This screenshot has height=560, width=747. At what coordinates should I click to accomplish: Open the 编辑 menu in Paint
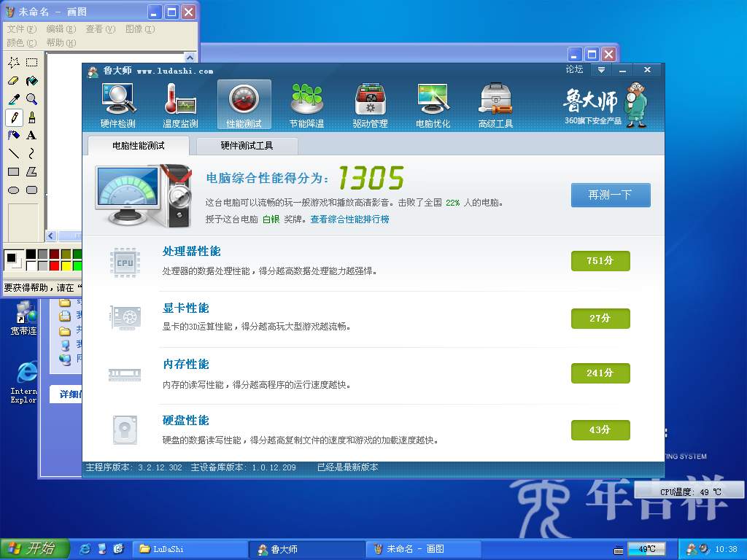coord(61,29)
